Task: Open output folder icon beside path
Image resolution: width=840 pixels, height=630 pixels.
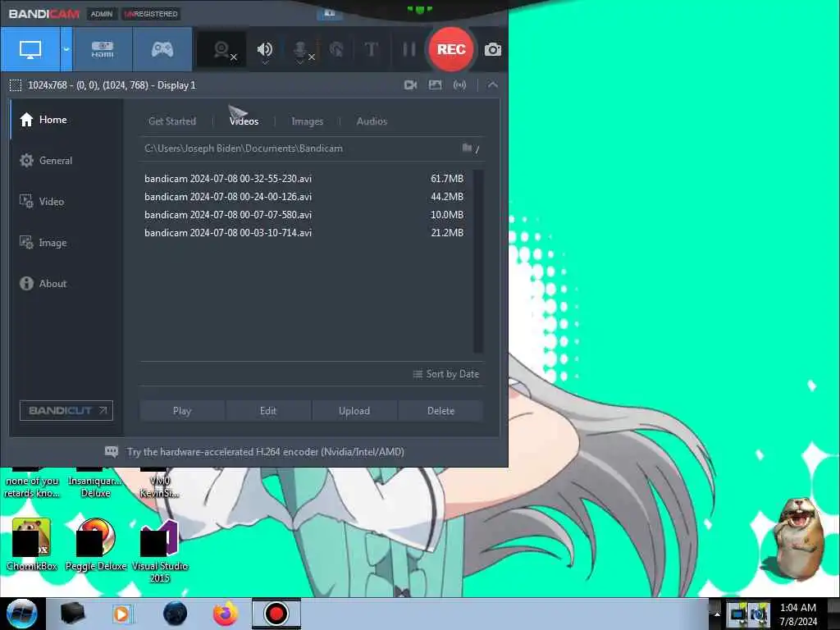Action: [x=468, y=148]
